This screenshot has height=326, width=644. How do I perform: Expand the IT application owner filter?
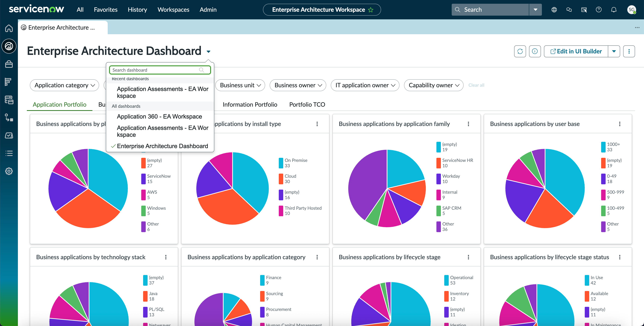tap(365, 85)
